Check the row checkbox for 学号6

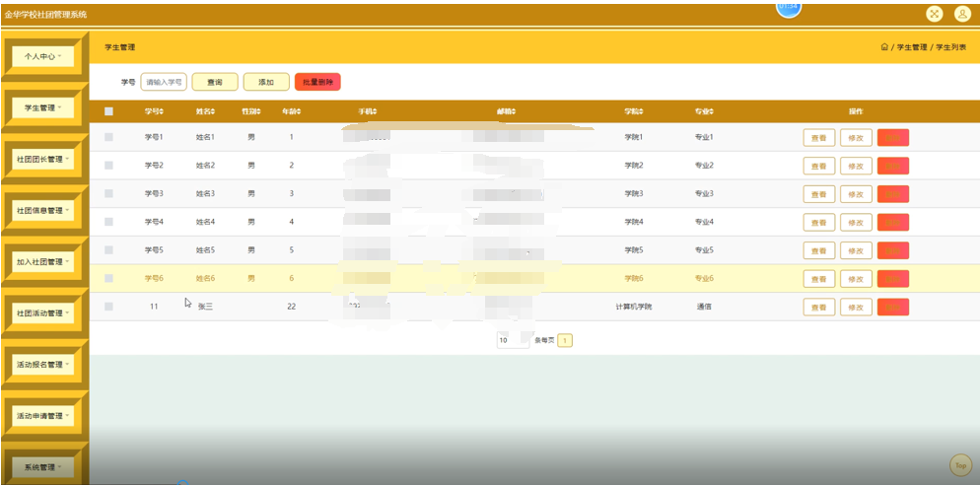108,278
